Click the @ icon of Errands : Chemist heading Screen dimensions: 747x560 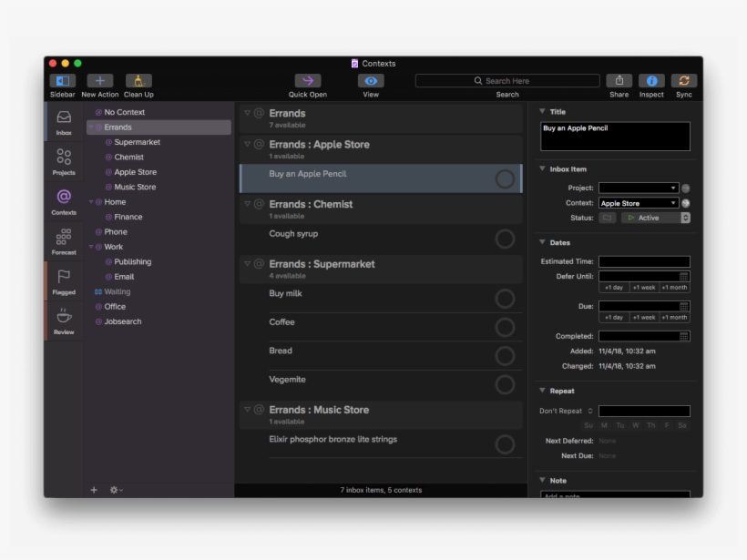point(259,204)
